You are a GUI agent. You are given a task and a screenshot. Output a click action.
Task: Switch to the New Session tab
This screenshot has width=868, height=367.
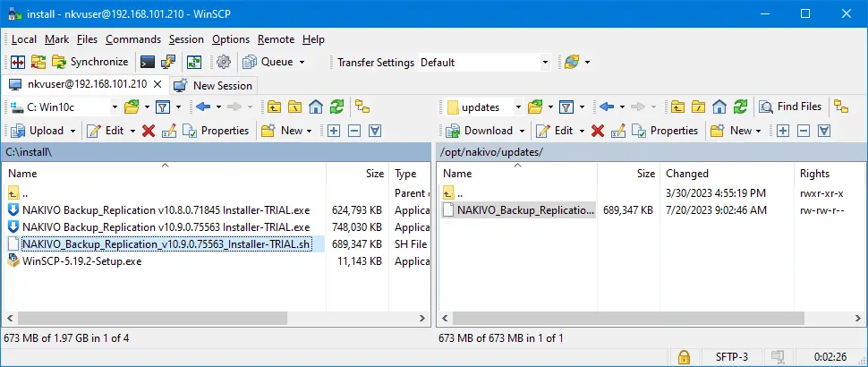click(213, 85)
